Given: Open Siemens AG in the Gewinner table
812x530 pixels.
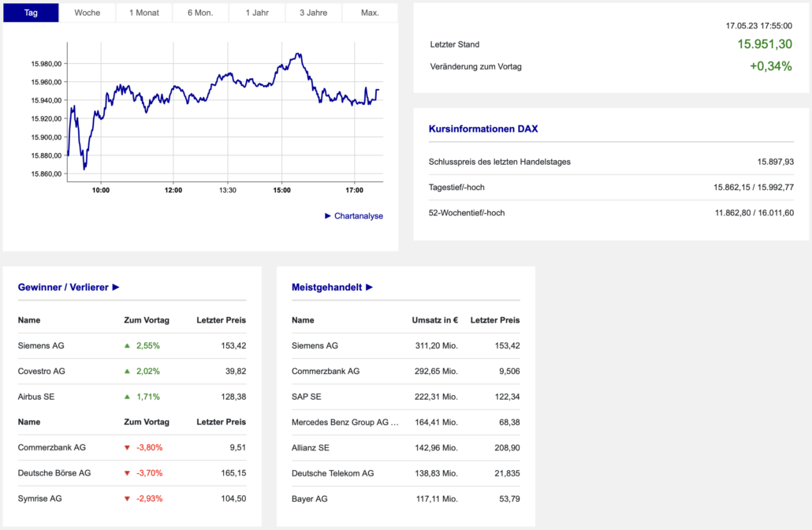Looking at the screenshot, I should pos(41,345).
